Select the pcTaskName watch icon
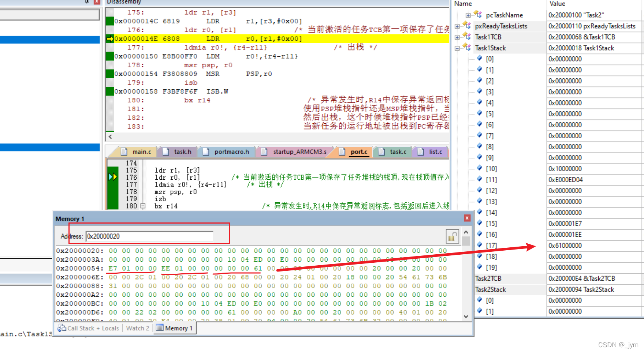The height and width of the screenshot is (352, 644). pos(478,14)
